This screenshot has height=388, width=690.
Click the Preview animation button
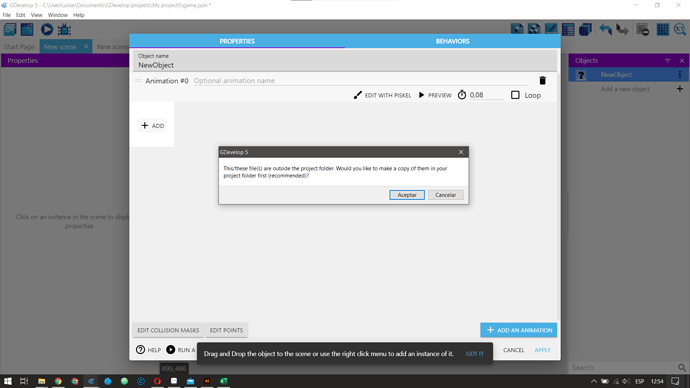point(435,95)
